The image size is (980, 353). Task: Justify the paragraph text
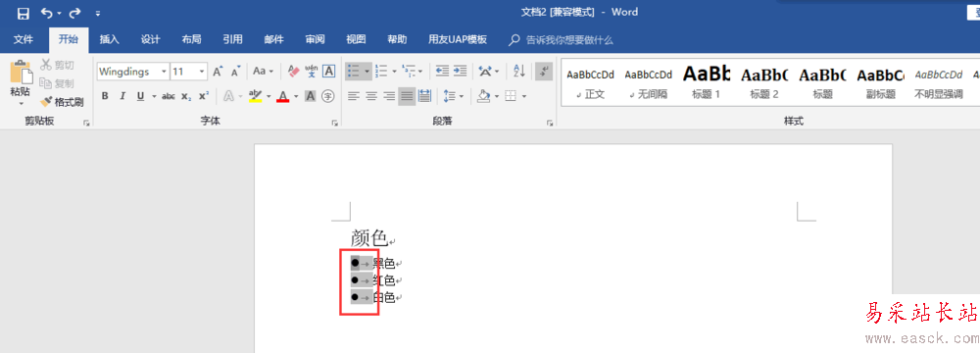tap(407, 96)
